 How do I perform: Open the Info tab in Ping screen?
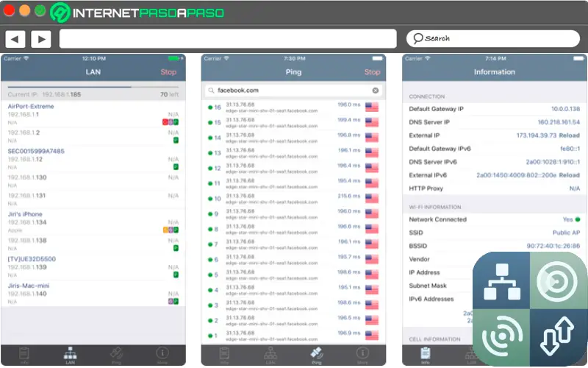224,355
